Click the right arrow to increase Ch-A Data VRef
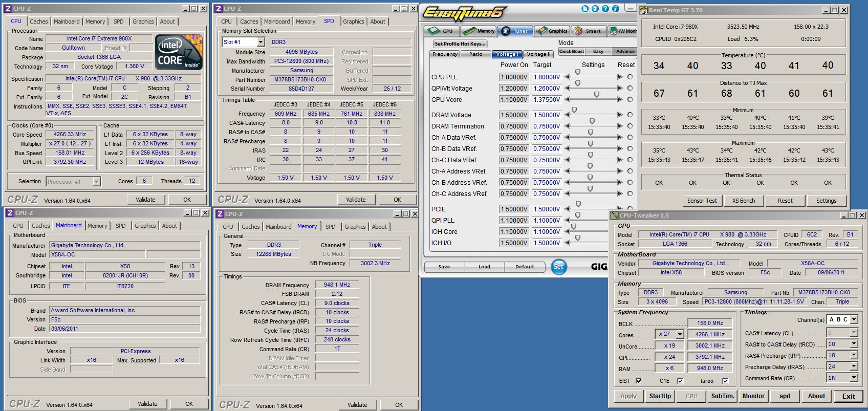 coord(620,137)
